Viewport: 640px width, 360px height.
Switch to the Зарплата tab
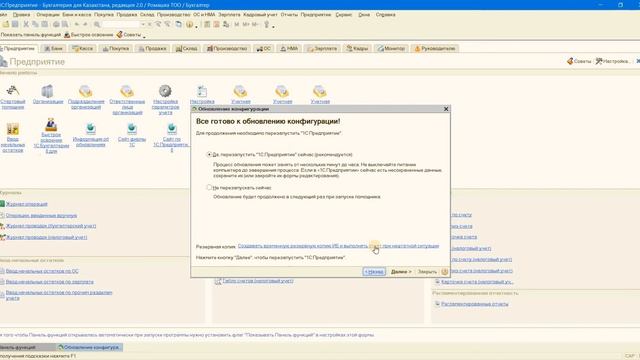click(322, 49)
